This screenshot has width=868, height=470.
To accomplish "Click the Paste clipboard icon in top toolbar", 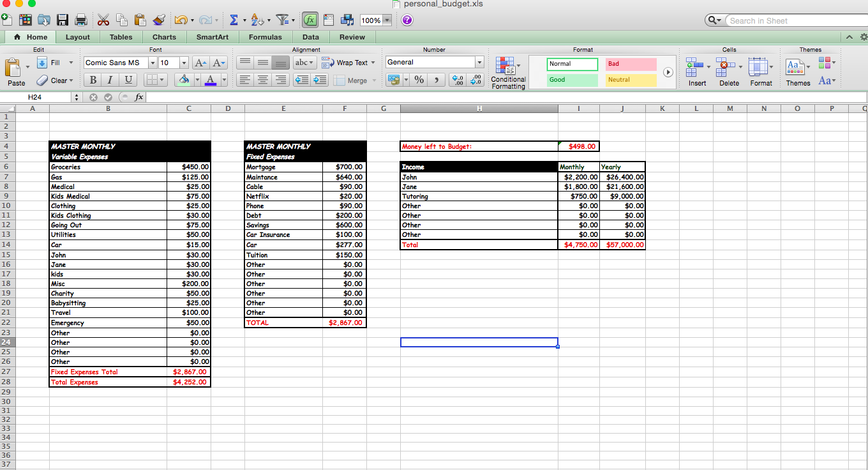I will (x=140, y=20).
